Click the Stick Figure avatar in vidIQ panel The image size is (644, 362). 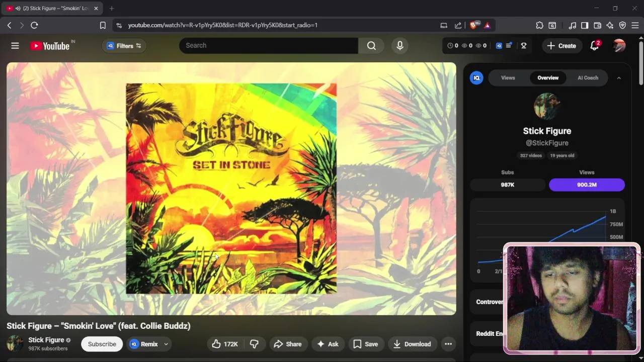pyautogui.click(x=547, y=107)
